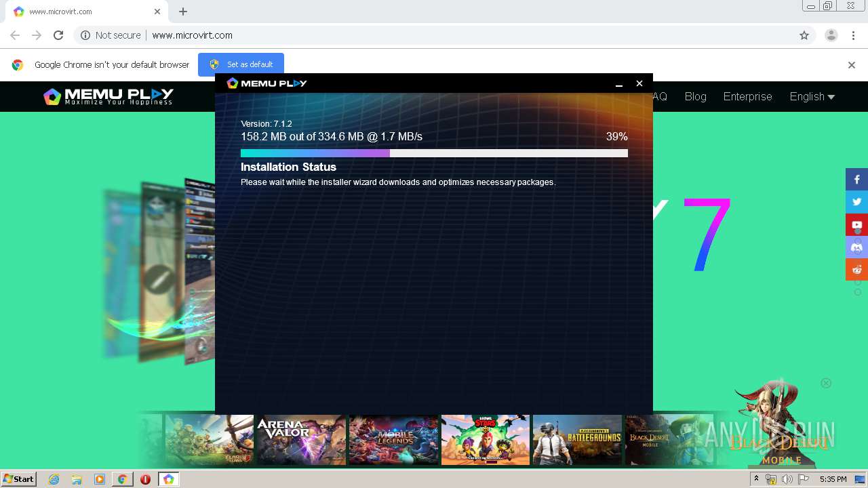The image size is (868, 488).
Task: Open the YouTube icon on the sidebar
Action: (x=856, y=224)
